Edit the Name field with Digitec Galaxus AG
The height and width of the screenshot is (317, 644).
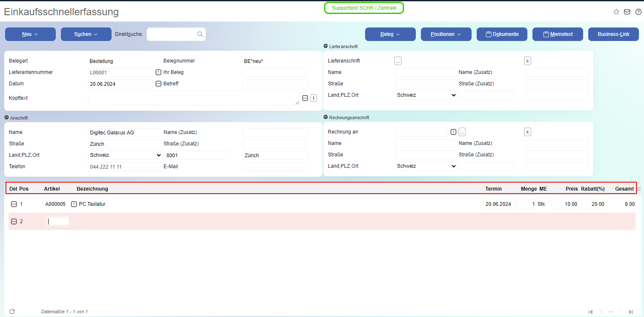tap(125, 132)
